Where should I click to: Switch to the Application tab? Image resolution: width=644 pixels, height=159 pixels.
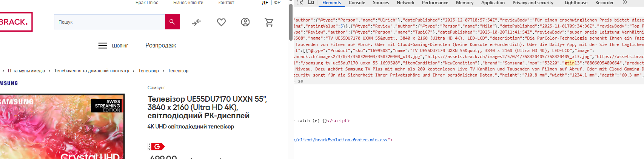tap(493, 3)
